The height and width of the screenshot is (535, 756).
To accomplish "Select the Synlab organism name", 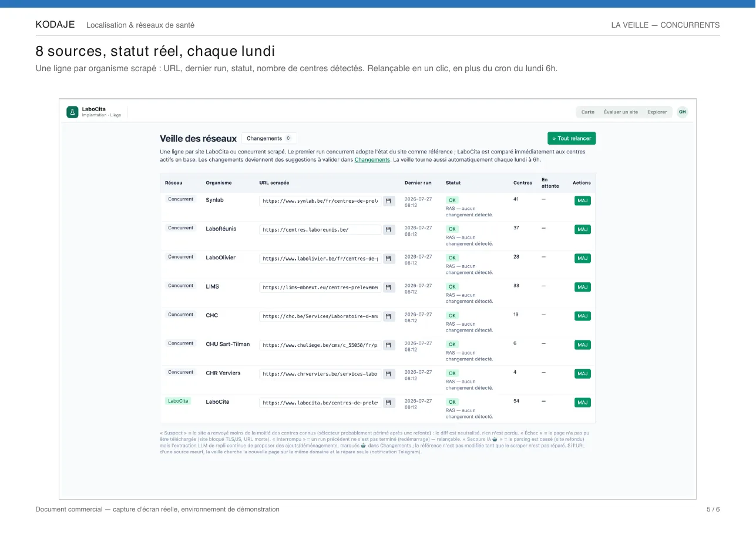I will [x=214, y=200].
